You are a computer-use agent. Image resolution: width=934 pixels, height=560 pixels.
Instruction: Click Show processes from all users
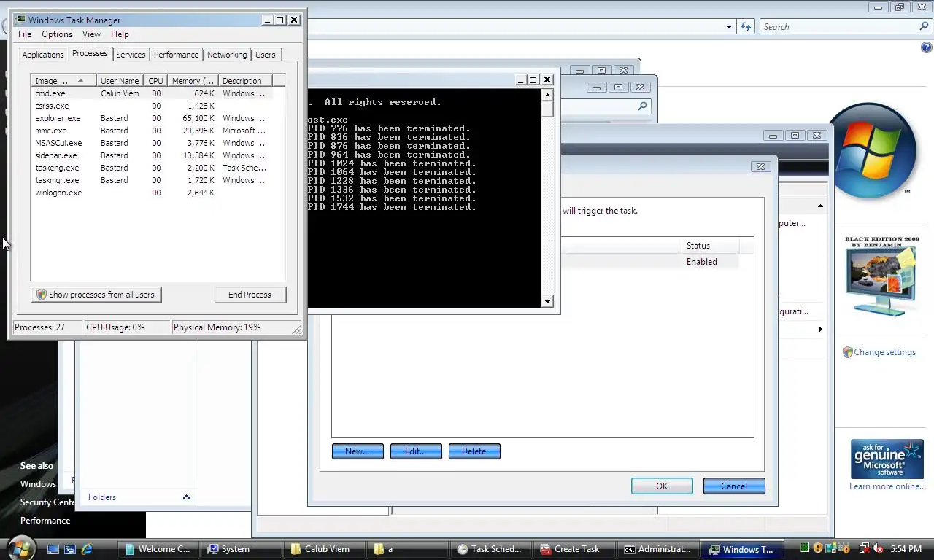[96, 295]
